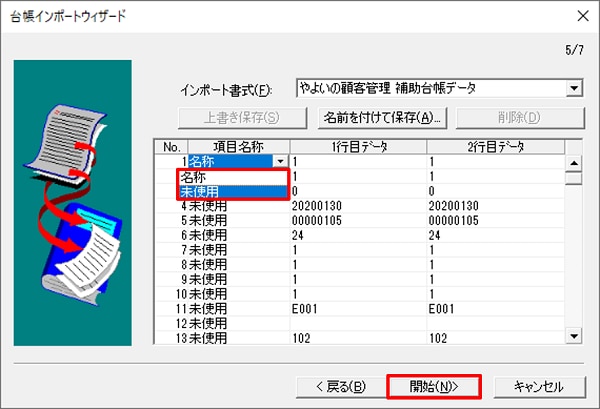Click the 名前を付けて保存(A)... button
Viewport: 600px width, 409px height.
coord(382,118)
